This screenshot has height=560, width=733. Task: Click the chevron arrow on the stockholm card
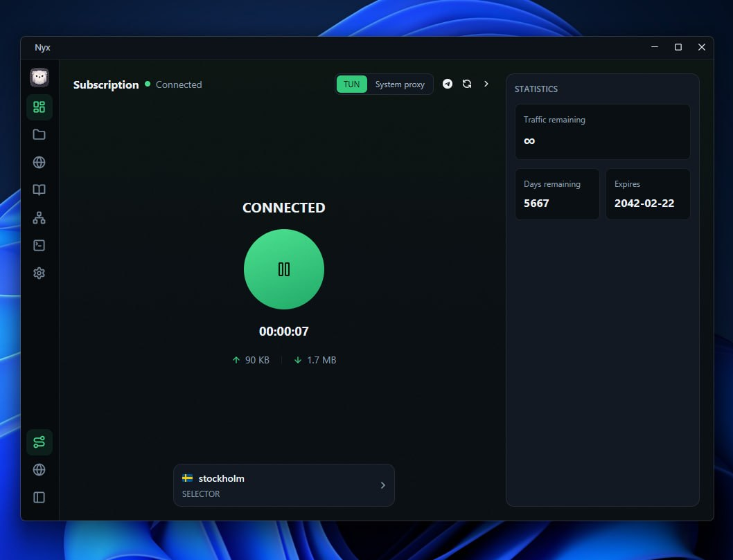click(383, 485)
